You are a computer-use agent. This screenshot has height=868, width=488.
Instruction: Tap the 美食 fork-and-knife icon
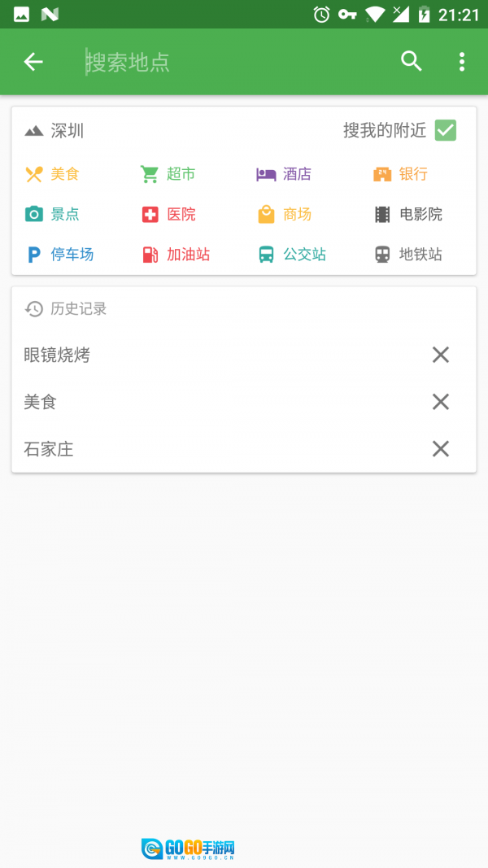[x=33, y=174]
